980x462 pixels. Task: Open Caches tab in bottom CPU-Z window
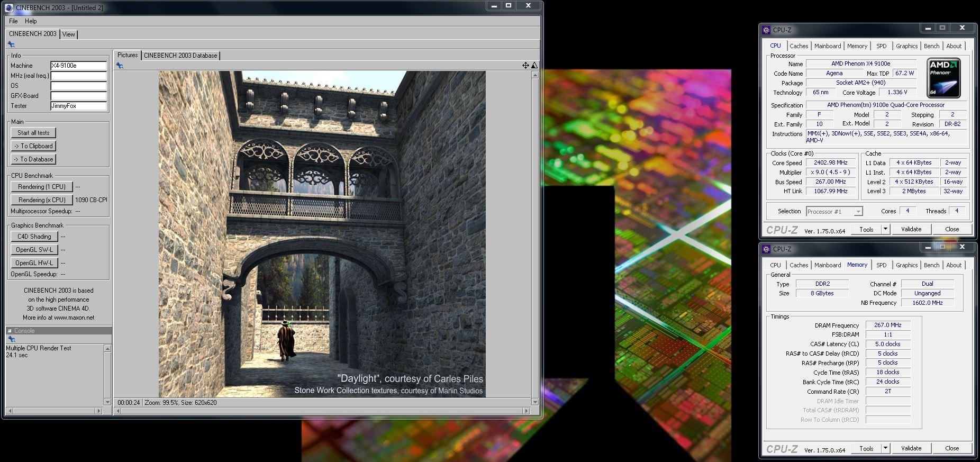click(798, 265)
